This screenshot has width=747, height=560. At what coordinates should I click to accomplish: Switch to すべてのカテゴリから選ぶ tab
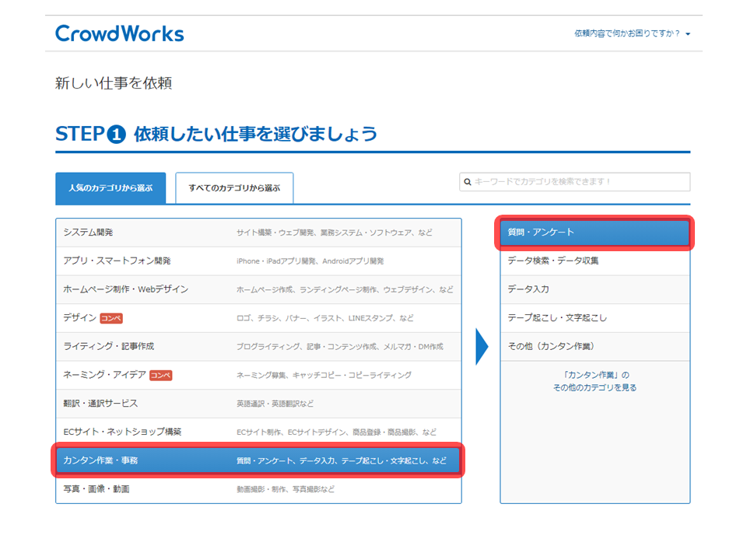234,188
